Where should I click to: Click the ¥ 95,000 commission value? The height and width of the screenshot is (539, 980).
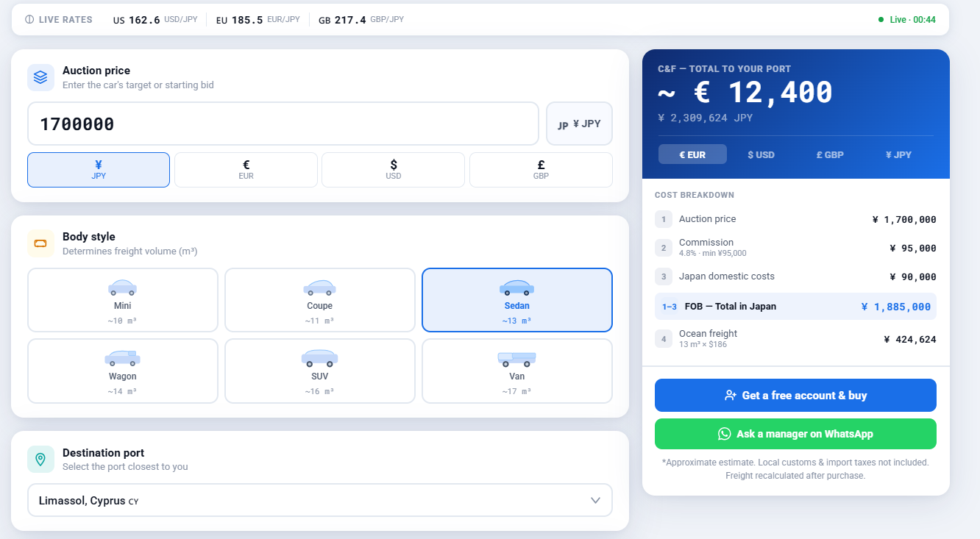point(913,249)
